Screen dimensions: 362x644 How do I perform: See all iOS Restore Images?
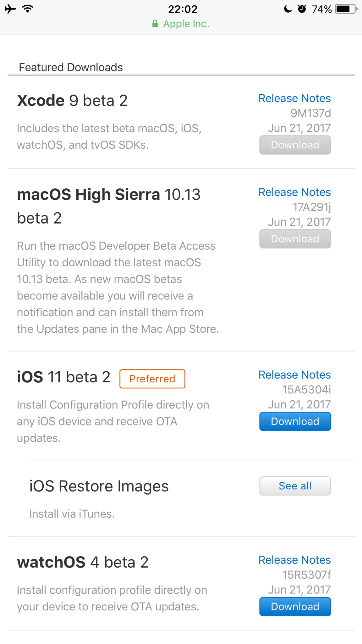tap(295, 486)
